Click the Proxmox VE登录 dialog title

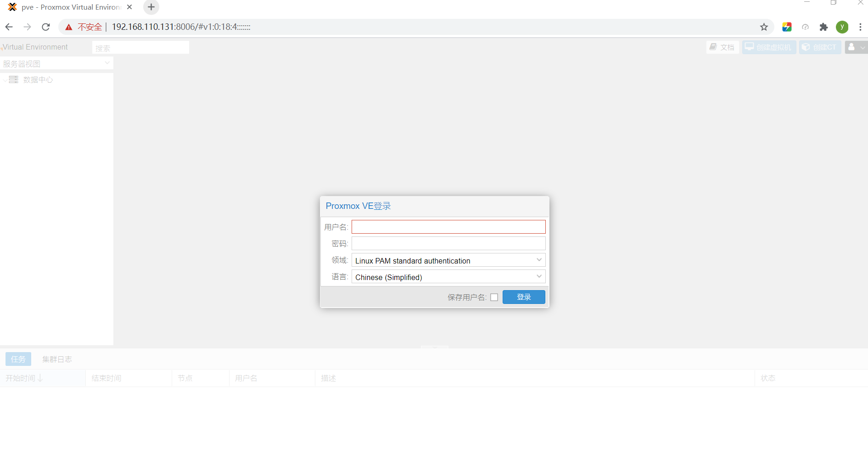pyautogui.click(x=358, y=206)
